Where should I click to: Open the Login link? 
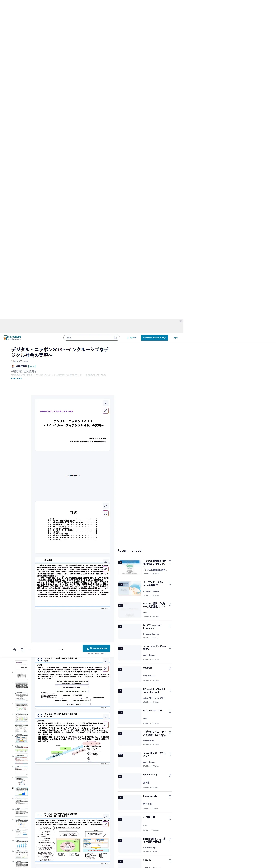[x=175, y=337]
